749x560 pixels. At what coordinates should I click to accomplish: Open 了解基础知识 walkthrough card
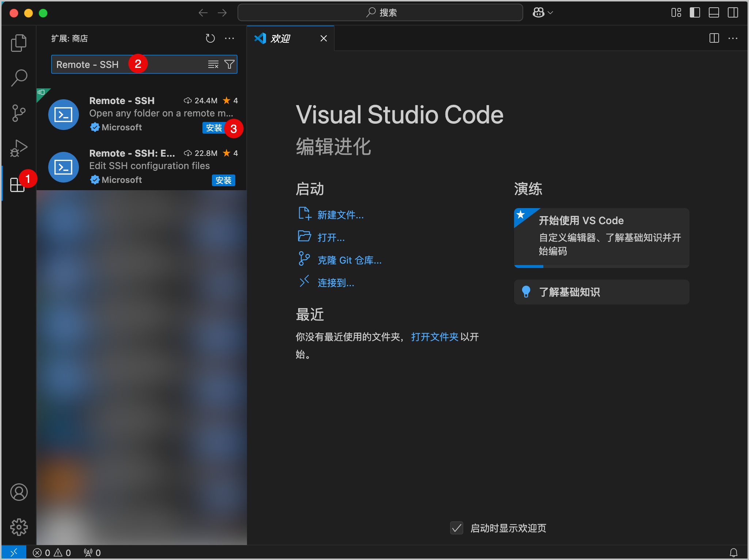[x=601, y=292]
